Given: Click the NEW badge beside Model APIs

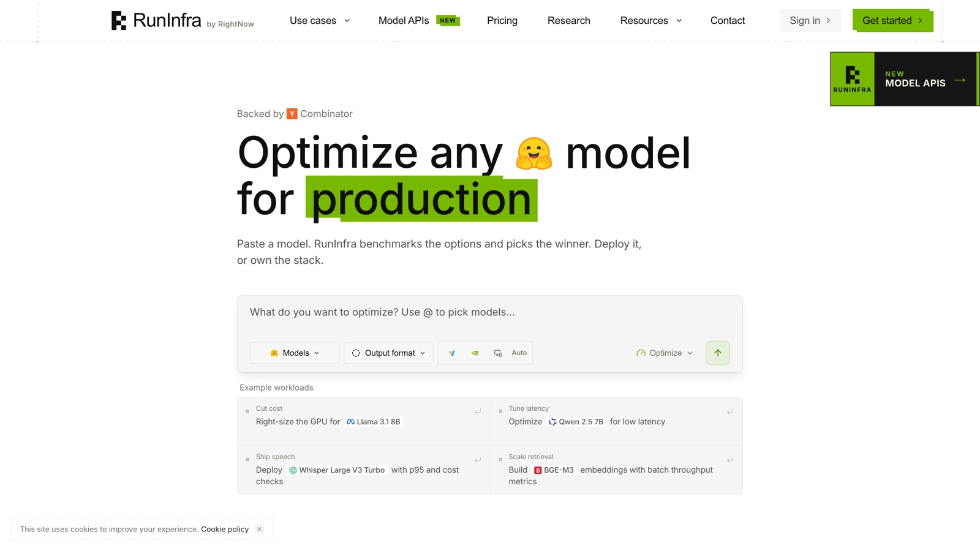Looking at the screenshot, I should click(448, 20).
